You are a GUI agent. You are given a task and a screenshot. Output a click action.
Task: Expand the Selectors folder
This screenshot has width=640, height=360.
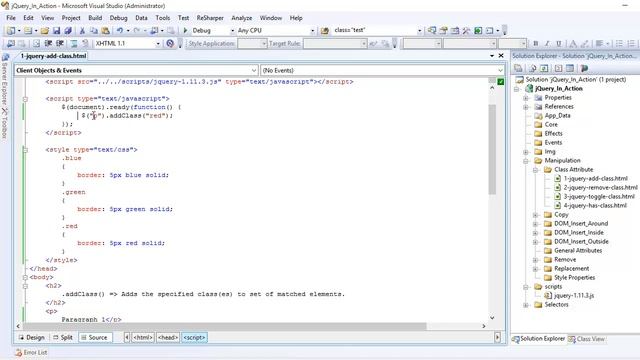526,305
